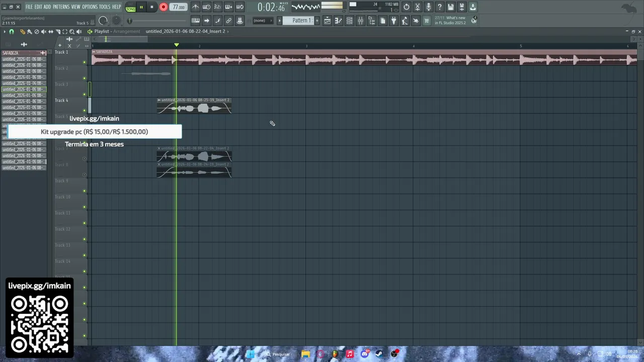Open the Channel rack view icon
The image size is (644, 362).
pos(349,21)
